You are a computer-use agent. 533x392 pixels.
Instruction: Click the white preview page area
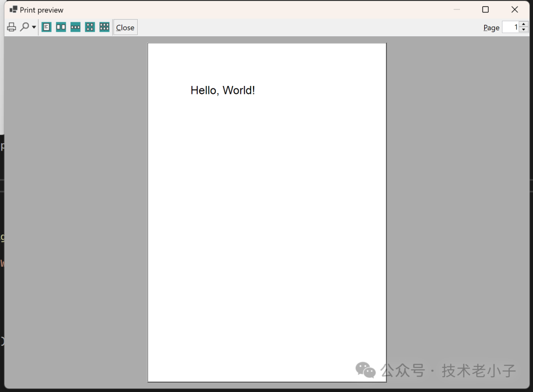coord(267,212)
